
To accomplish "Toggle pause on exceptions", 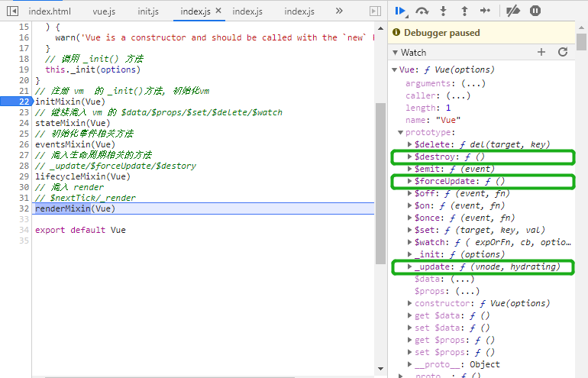I will pyautogui.click(x=535, y=11).
